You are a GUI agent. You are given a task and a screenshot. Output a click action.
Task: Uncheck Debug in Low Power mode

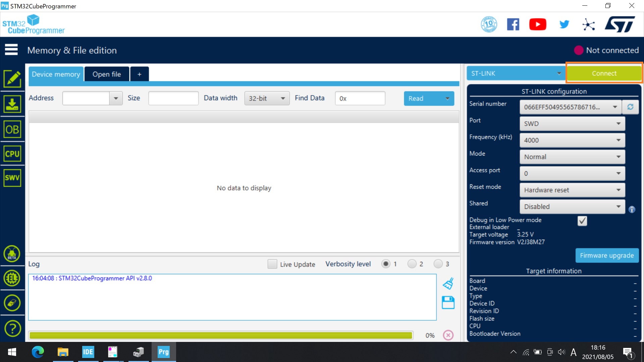coord(582,221)
